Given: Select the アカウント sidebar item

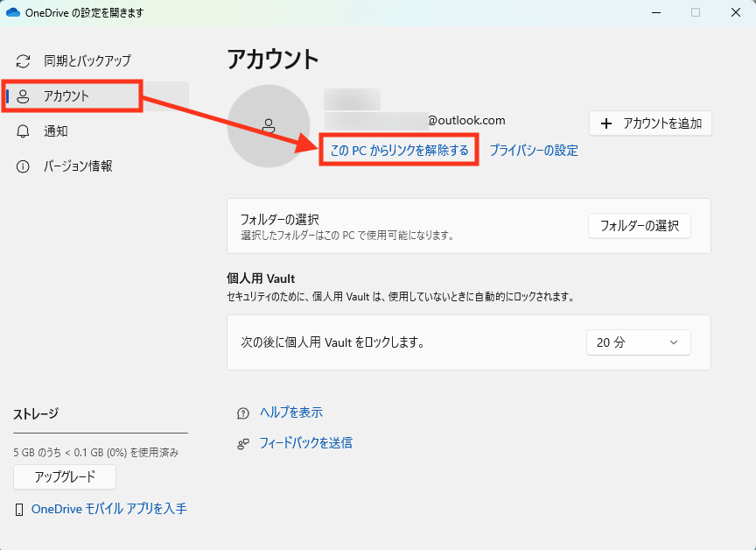Looking at the screenshot, I should (x=96, y=96).
